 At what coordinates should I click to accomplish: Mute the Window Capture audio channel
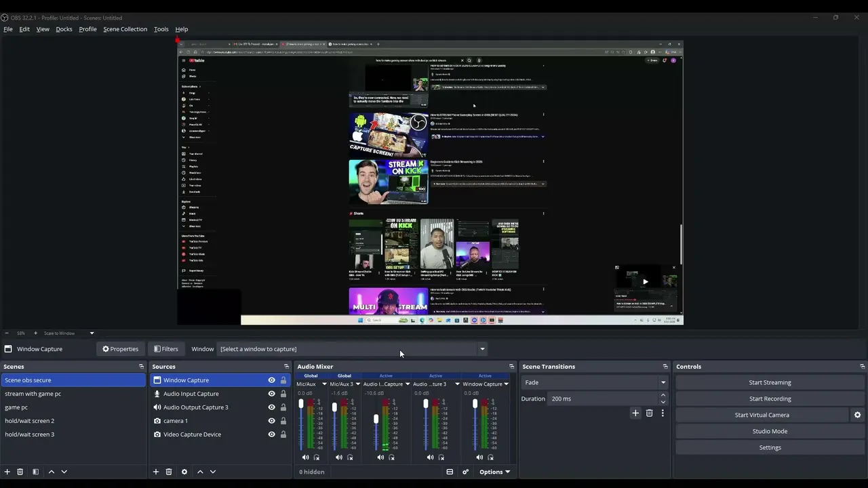point(479,457)
